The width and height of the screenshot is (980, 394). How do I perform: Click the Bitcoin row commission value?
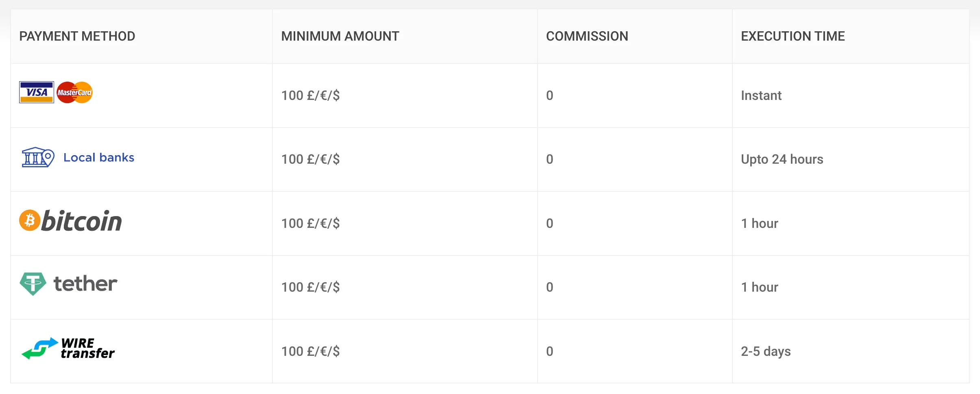click(x=550, y=223)
